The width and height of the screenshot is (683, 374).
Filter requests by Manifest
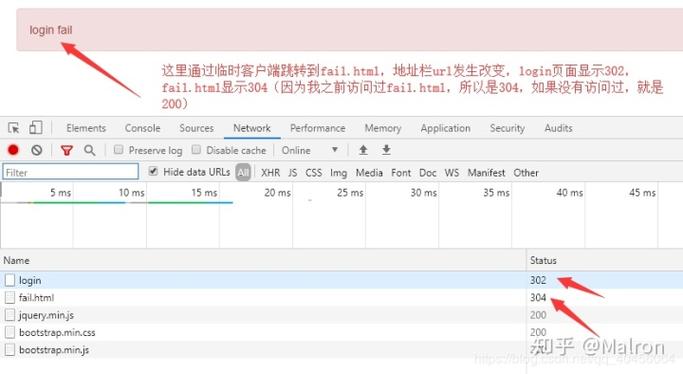[x=486, y=173]
